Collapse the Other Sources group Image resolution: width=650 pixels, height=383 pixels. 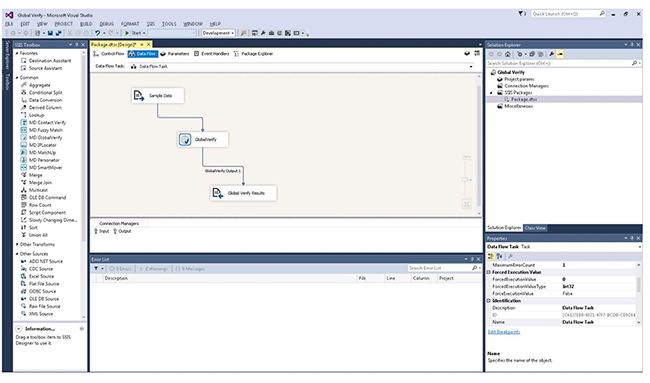[x=17, y=254]
